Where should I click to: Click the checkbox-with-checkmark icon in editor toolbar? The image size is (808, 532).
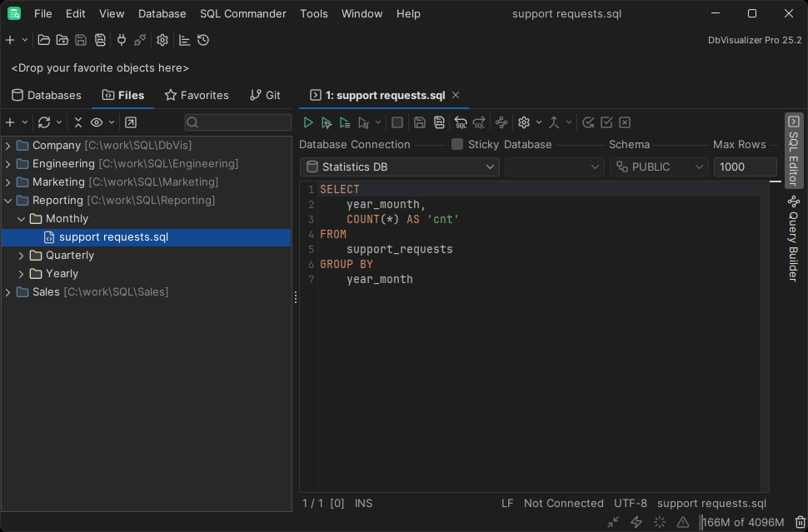[x=606, y=122]
